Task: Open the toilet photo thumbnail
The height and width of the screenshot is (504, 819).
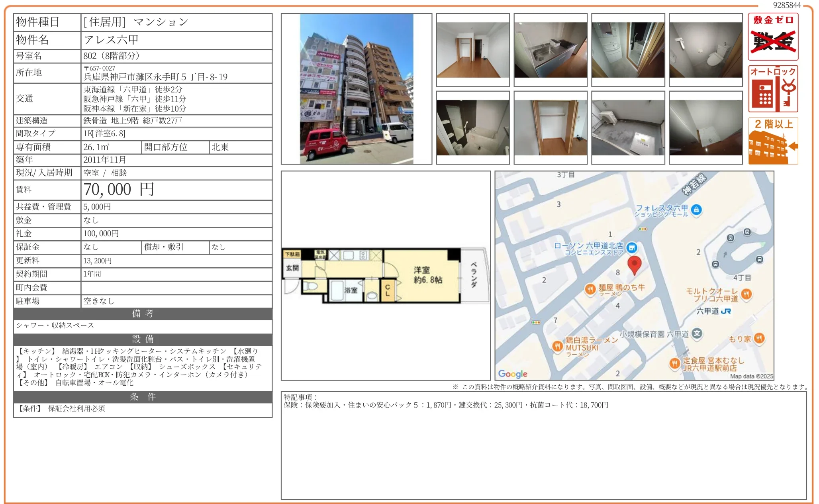Action: pos(705,50)
